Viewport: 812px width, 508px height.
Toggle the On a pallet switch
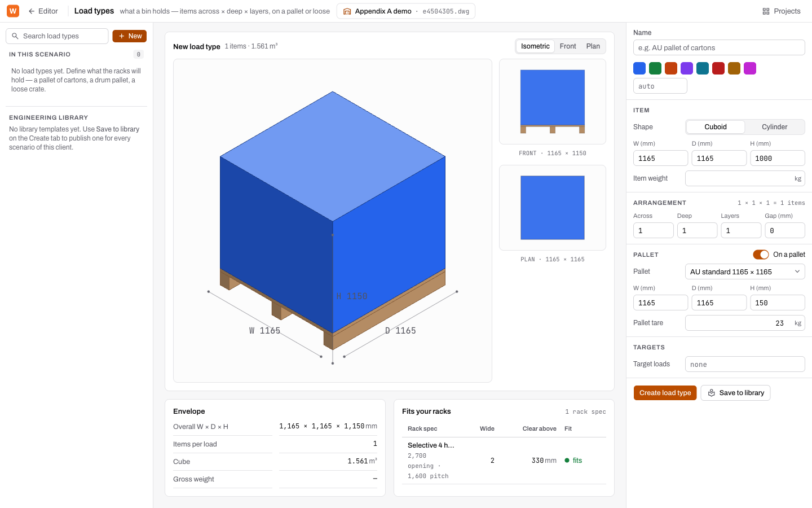(x=761, y=255)
